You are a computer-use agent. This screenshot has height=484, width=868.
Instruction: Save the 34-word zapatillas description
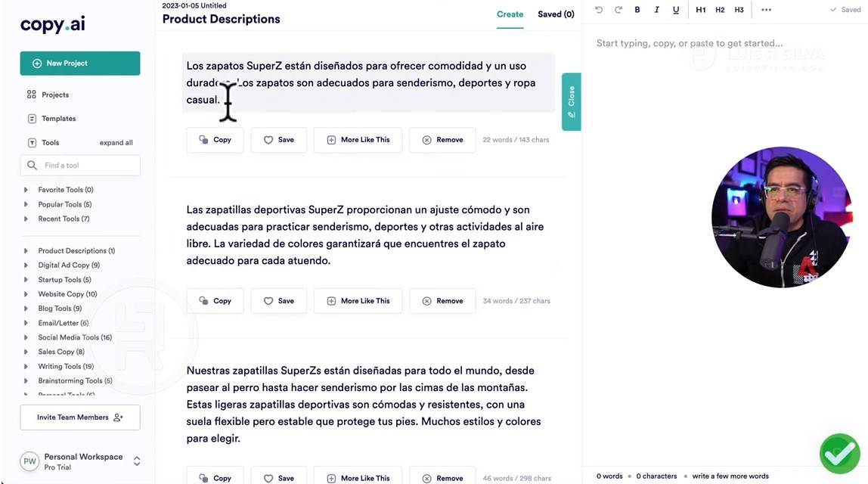click(x=278, y=301)
